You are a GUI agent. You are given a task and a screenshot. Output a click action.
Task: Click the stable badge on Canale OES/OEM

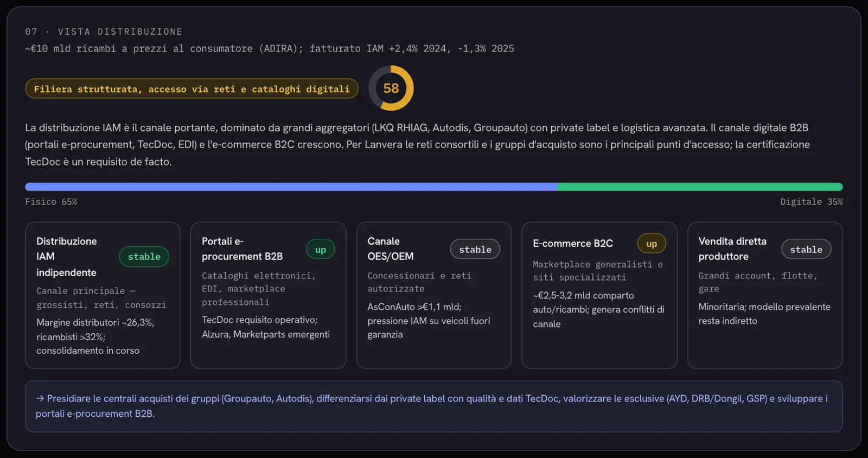[475, 249]
